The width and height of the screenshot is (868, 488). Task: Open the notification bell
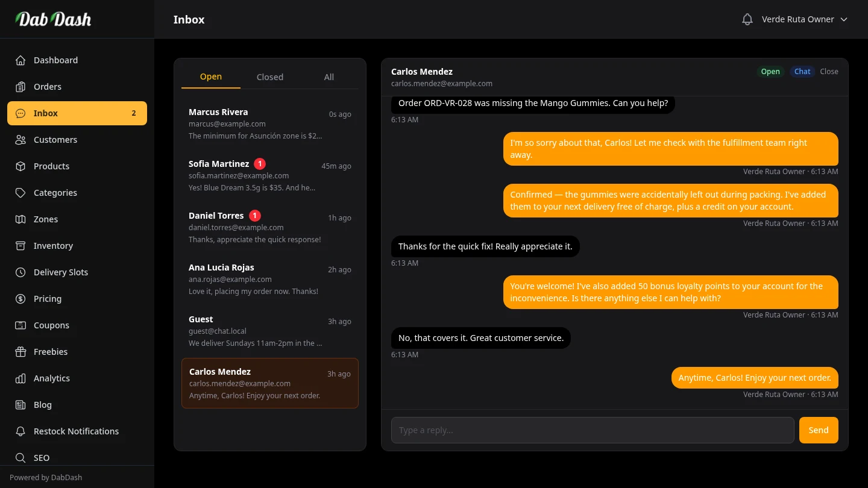[747, 19]
